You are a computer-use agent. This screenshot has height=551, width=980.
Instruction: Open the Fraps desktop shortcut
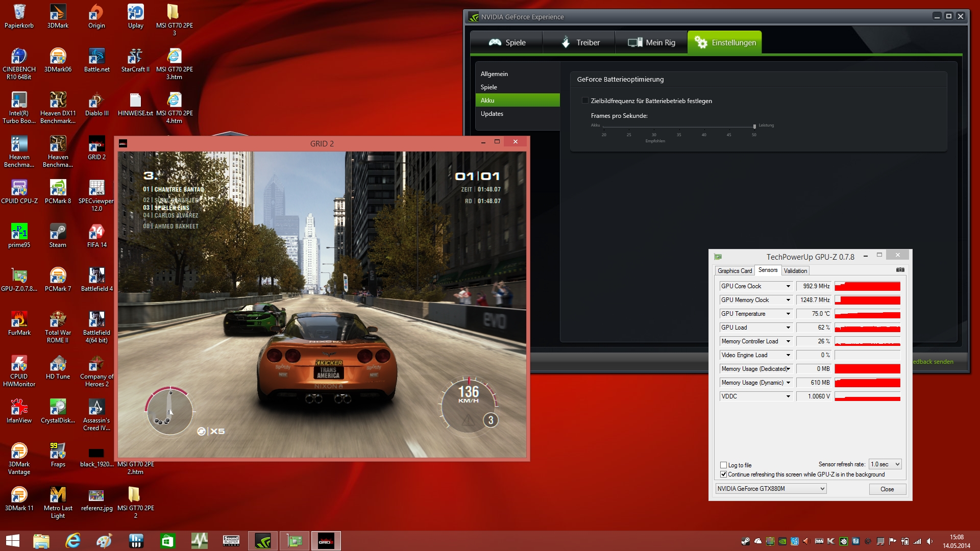58,455
